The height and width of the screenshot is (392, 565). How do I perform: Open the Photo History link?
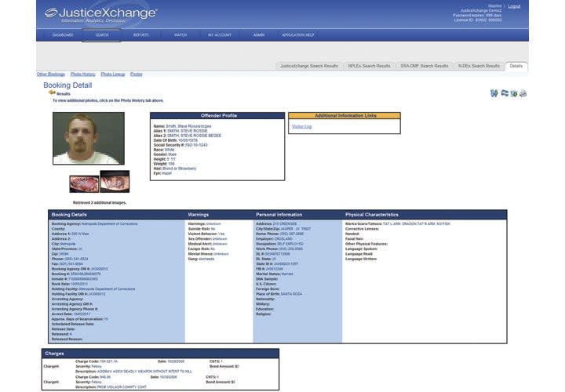(x=82, y=74)
